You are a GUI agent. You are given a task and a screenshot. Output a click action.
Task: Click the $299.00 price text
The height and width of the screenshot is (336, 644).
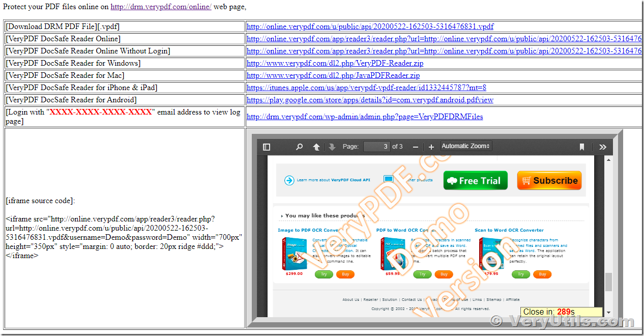point(294,273)
